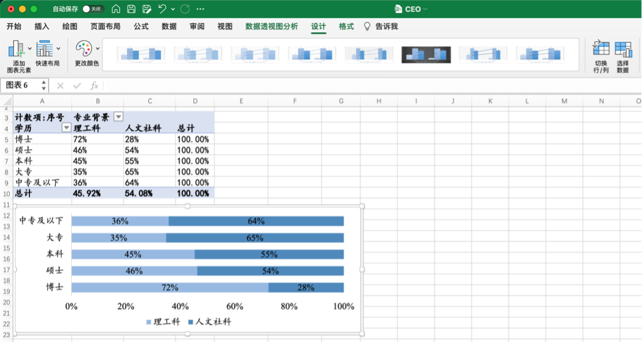Screen dimensions: 644x344
Task: Toggle the AutoSave (自动保存) switch
Action: click(x=92, y=9)
